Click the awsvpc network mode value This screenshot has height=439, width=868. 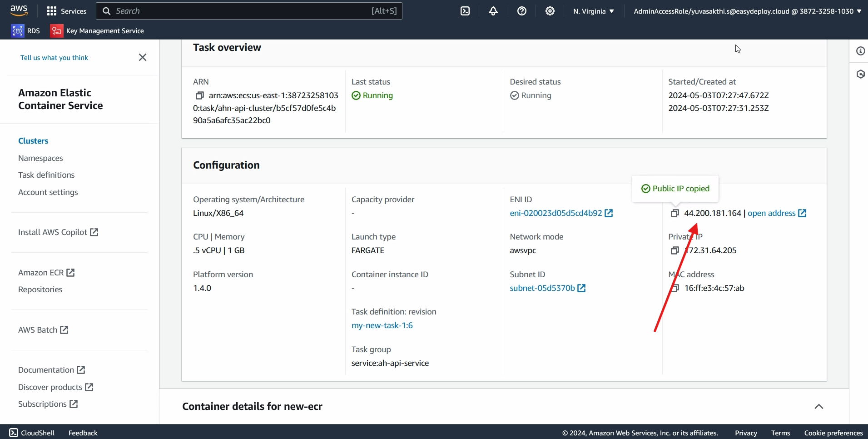523,250
